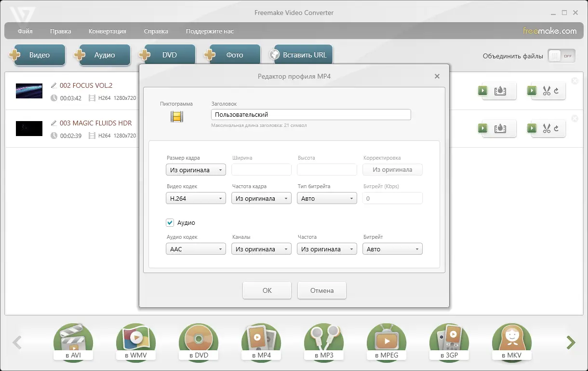This screenshot has width=588, height=371.
Task: Open the Частота кадра dropdown
Action: click(x=261, y=198)
